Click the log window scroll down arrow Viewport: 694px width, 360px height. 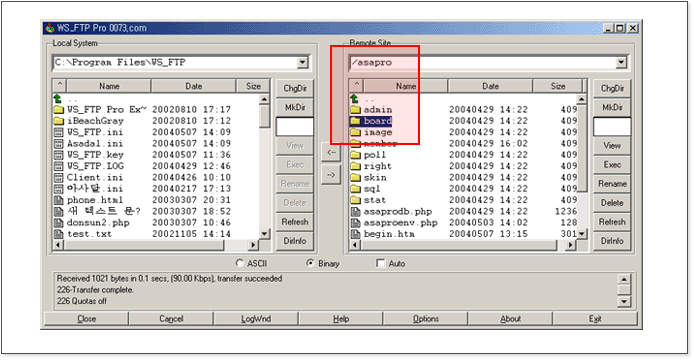(624, 302)
